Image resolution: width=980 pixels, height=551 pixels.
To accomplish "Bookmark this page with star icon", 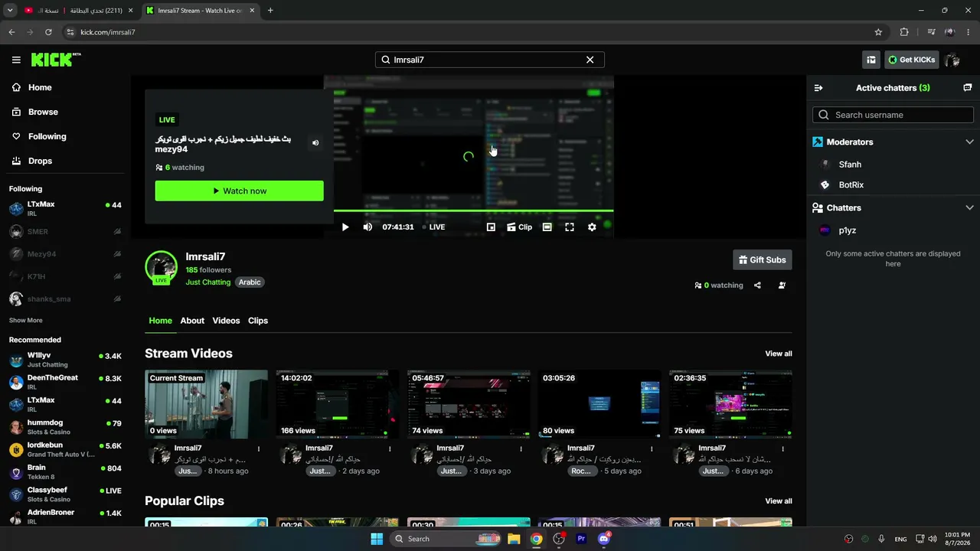I will (878, 32).
